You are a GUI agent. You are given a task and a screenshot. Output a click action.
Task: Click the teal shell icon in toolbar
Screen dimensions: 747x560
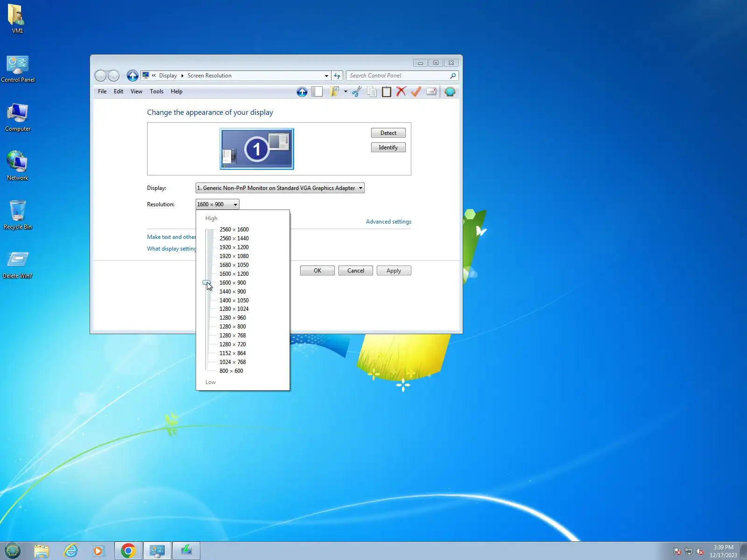[450, 92]
